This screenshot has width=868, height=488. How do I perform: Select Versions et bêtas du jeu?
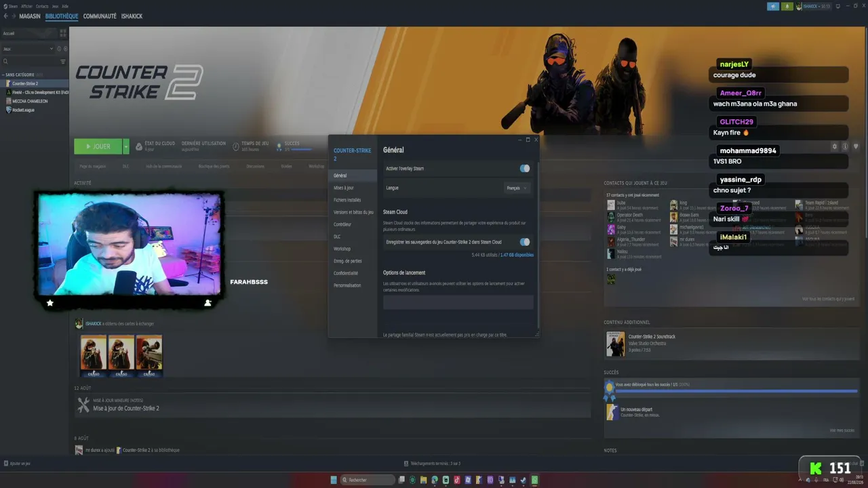(x=353, y=212)
